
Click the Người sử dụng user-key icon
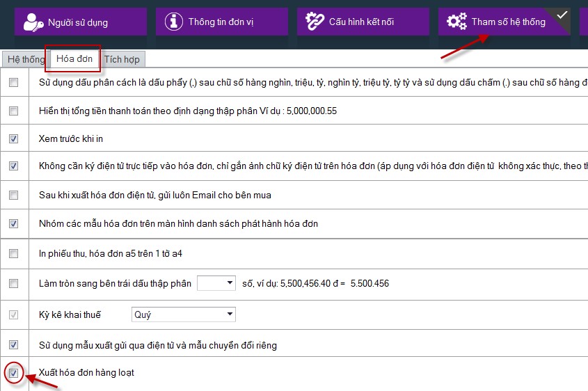tap(33, 22)
